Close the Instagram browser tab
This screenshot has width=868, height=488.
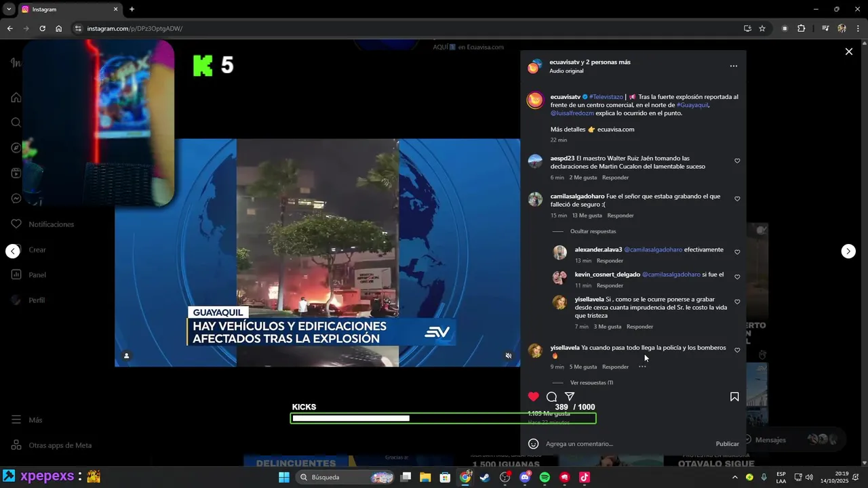[x=115, y=9]
